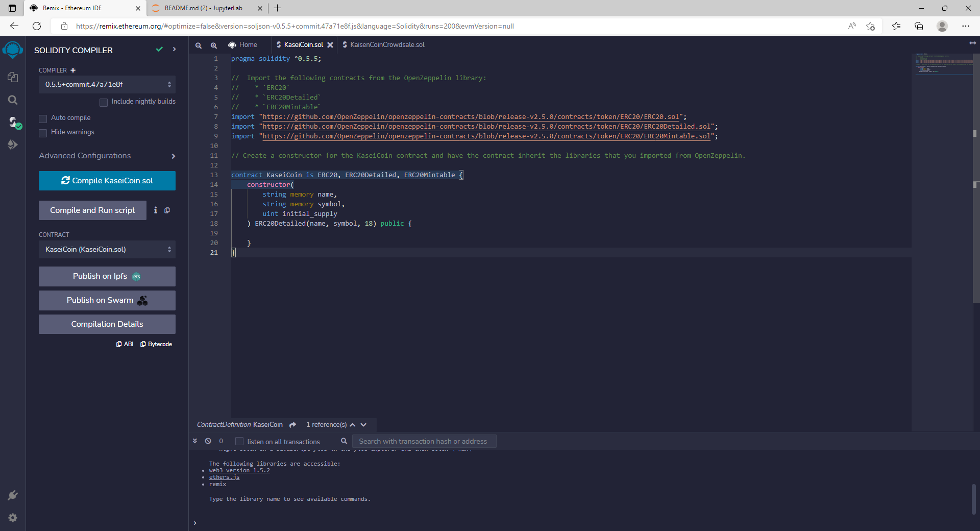980x531 pixels.
Task: Clear the terminal console
Action: coord(208,441)
